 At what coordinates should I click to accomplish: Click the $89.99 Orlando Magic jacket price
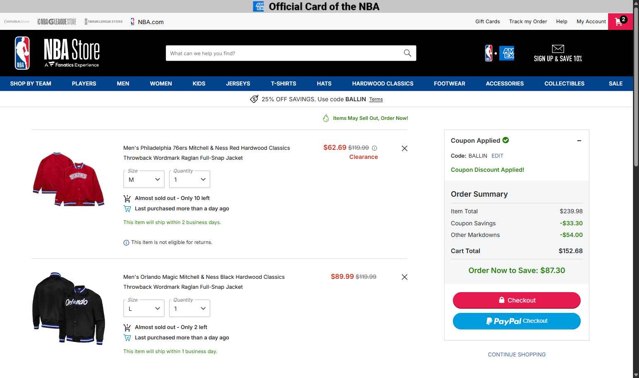coord(342,277)
